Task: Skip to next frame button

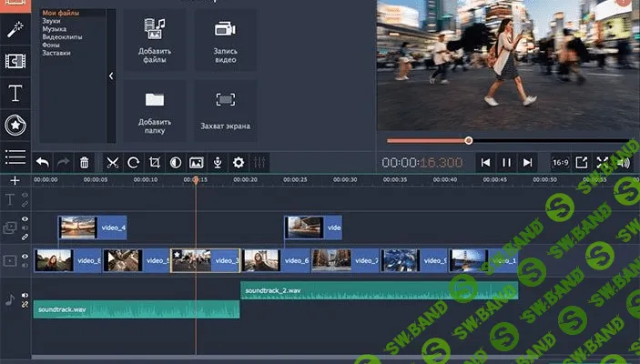Action: 527,162
